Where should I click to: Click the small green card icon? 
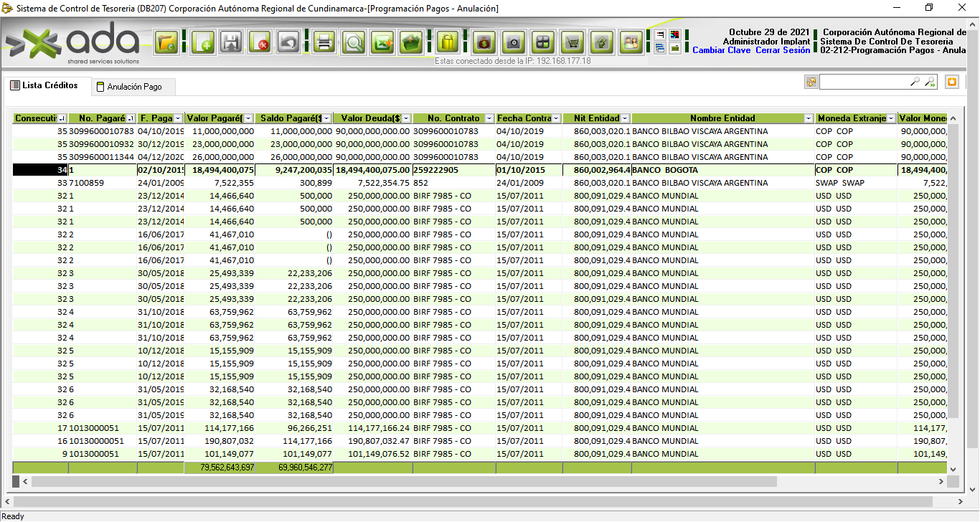click(x=674, y=48)
